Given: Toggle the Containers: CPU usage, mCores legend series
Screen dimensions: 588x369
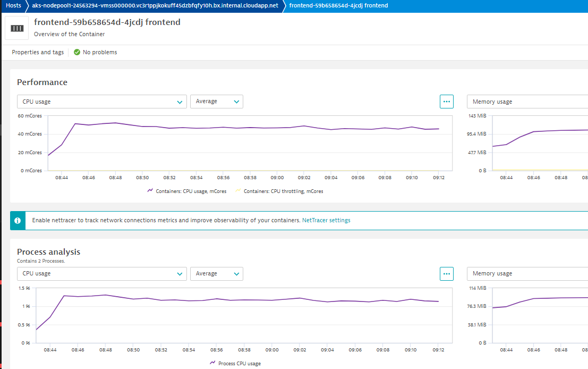Looking at the screenshot, I should (191, 191).
